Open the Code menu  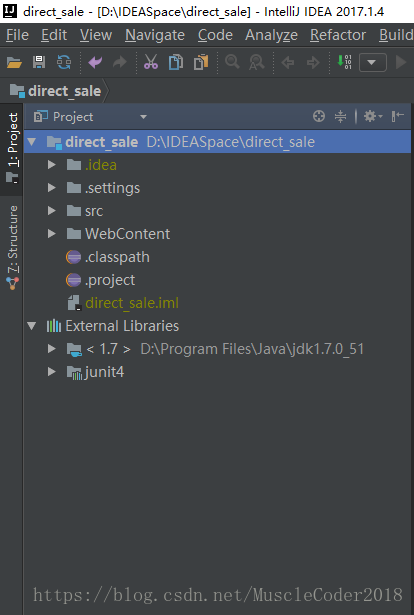[215, 35]
